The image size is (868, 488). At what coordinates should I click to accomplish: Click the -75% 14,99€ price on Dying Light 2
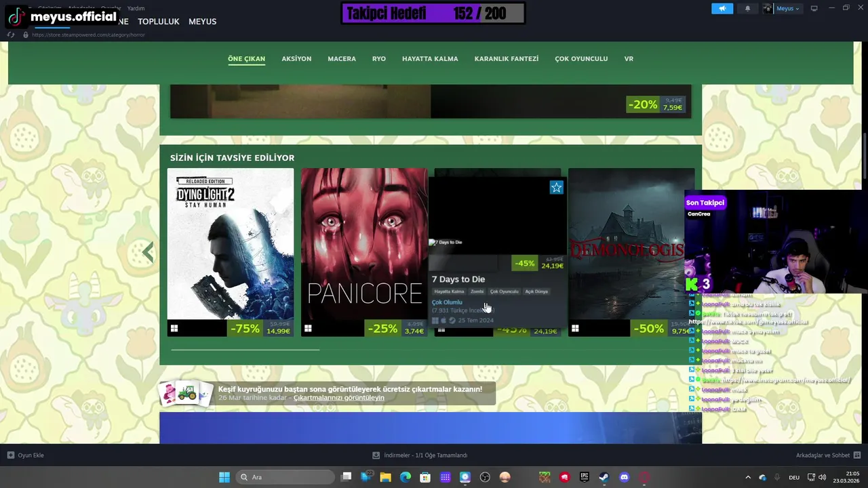pyautogui.click(x=260, y=329)
